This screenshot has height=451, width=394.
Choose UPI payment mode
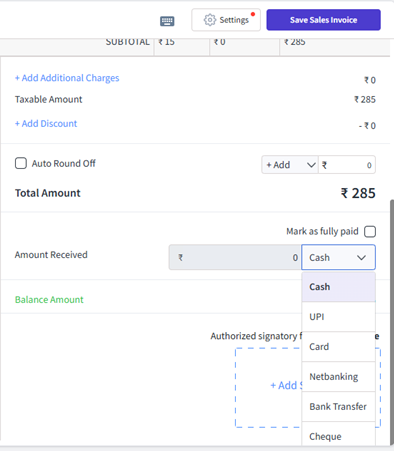[x=339, y=317]
